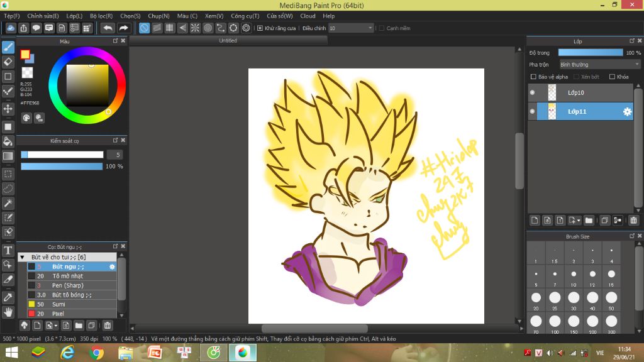Undock the Màu color panel
Screen dimensions: 644x362
115,41
